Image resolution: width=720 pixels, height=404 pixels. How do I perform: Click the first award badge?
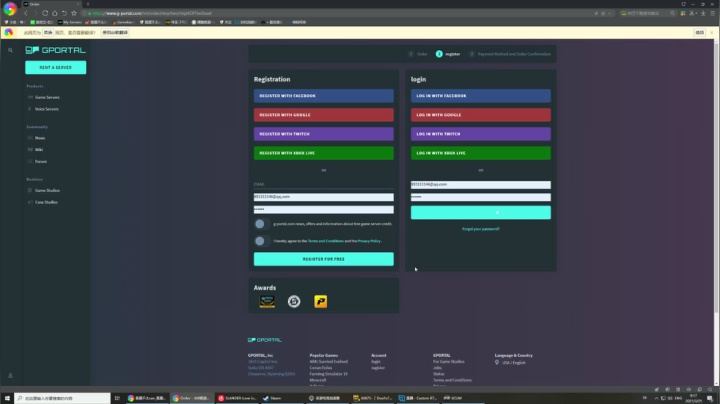pos(267,302)
